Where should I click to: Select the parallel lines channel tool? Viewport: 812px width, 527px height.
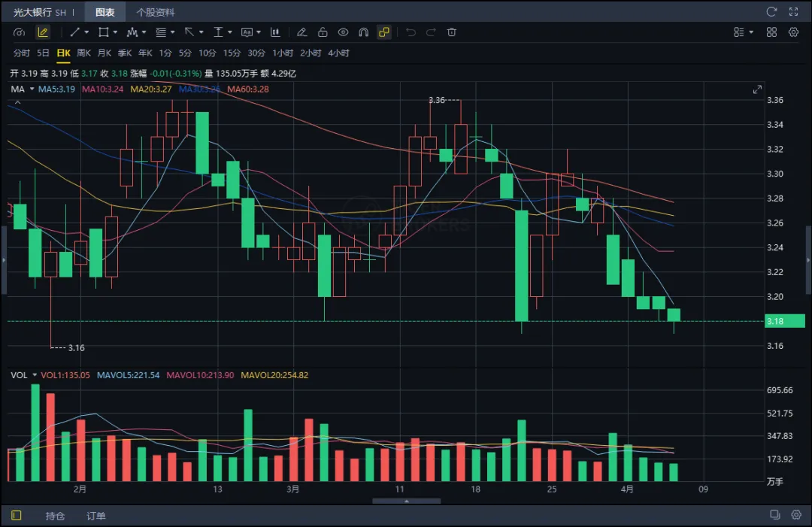tap(161, 32)
